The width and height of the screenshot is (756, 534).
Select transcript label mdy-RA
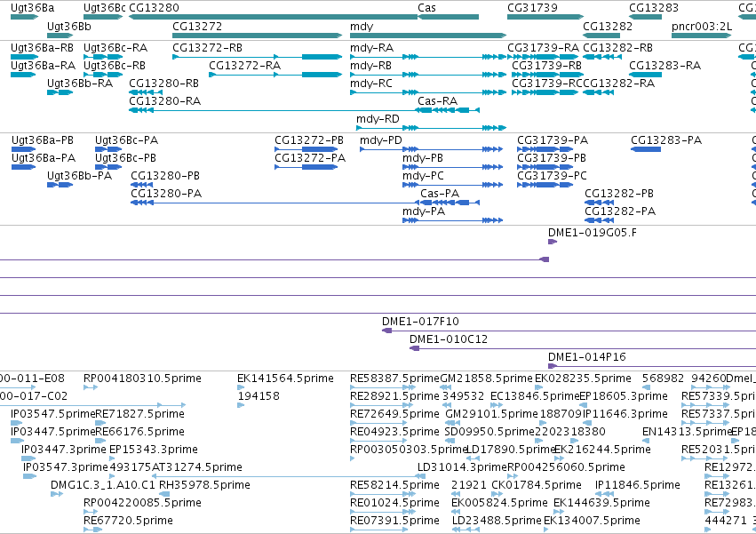371,48
